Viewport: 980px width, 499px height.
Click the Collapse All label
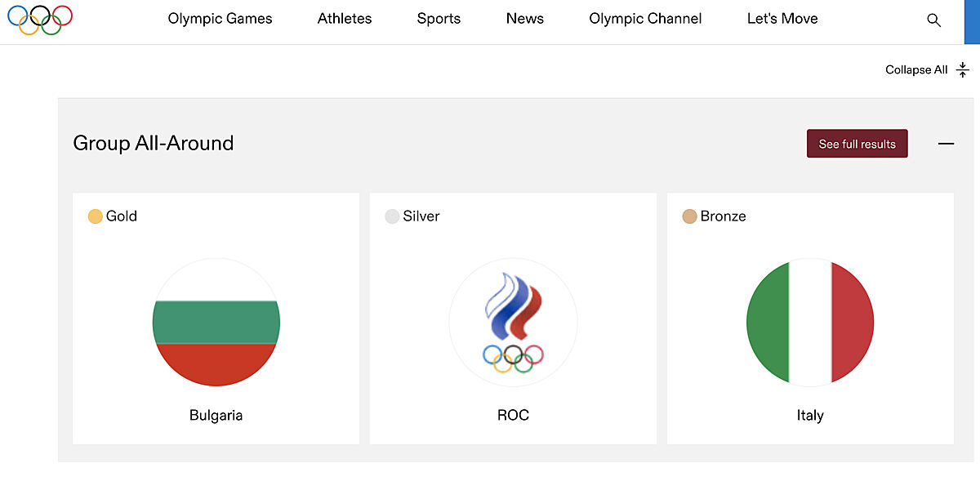pos(916,70)
